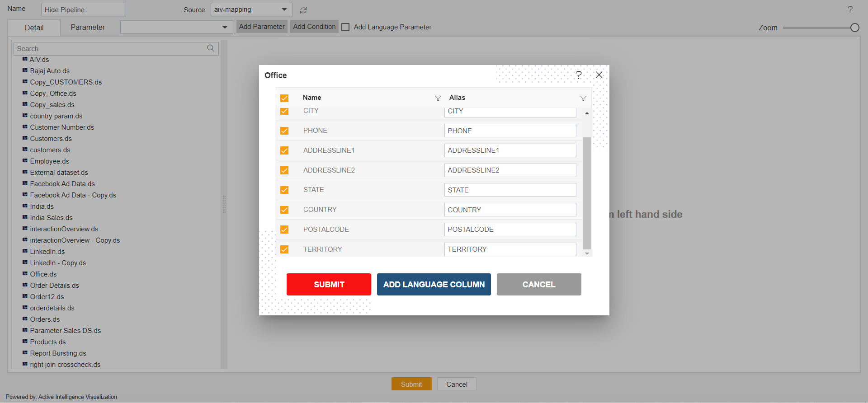This screenshot has width=868, height=403.
Task: Open the Alias column filter icon
Action: (583, 98)
